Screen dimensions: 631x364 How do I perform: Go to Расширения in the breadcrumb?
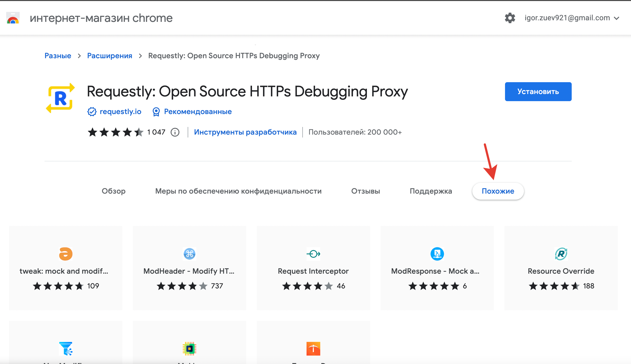point(110,56)
